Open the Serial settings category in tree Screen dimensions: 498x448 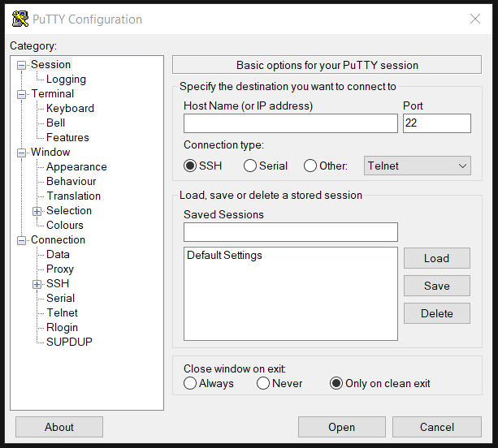click(61, 298)
